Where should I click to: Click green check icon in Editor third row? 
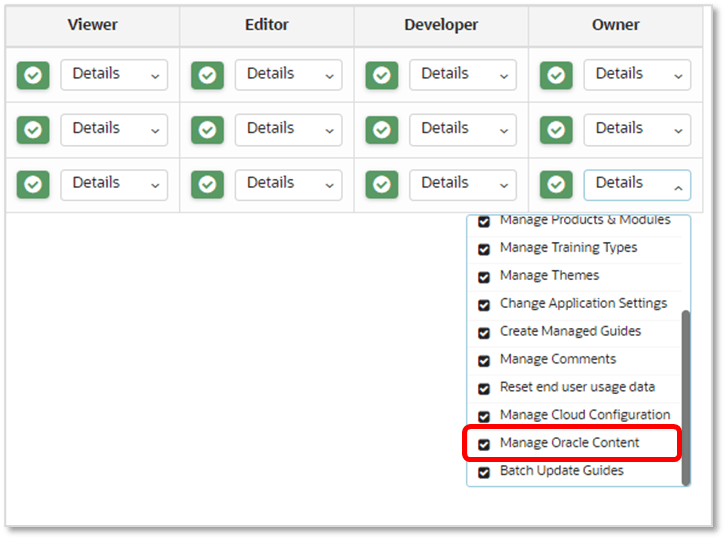(207, 184)
